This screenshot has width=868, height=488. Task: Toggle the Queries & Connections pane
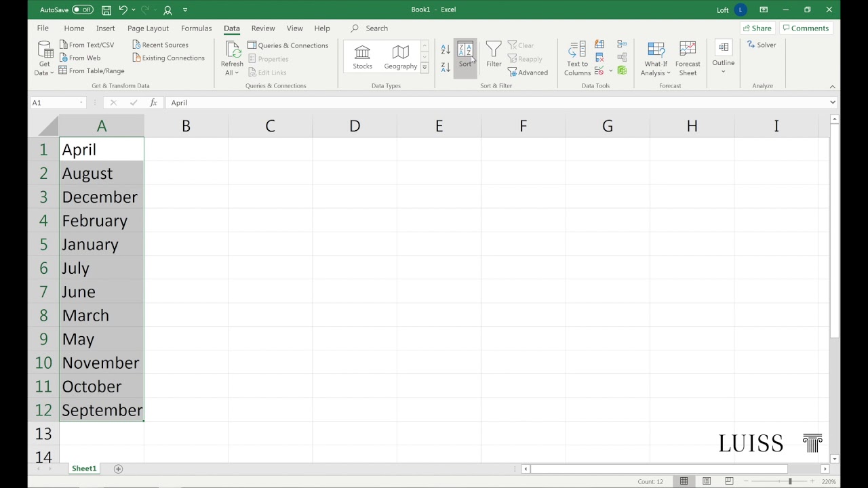click(x=288, y=45)
